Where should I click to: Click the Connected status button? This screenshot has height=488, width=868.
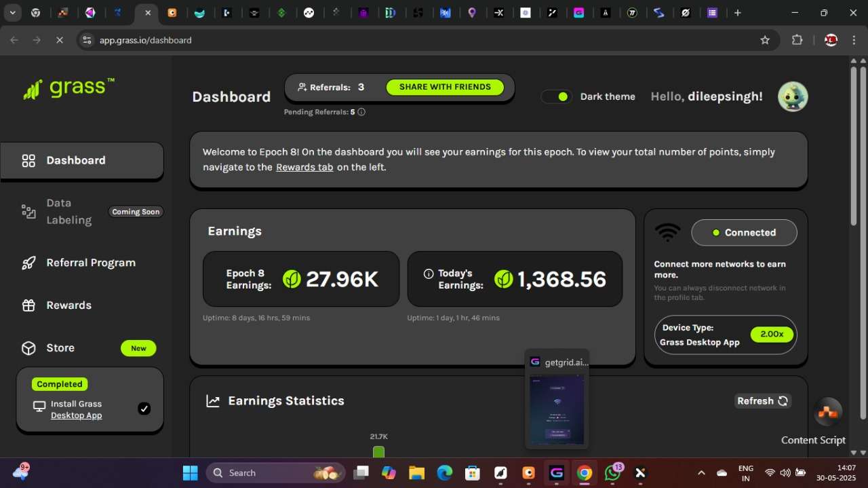click(x=744, y=233)
